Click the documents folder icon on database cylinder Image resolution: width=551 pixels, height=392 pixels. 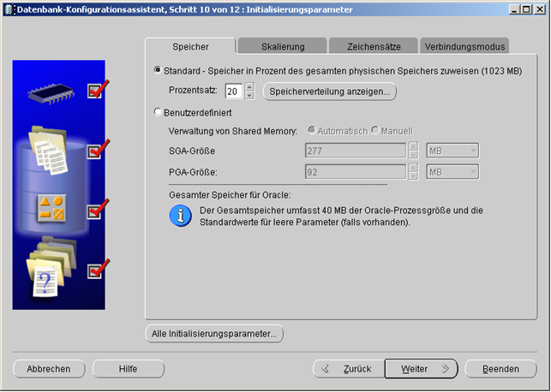click(48, 150)
